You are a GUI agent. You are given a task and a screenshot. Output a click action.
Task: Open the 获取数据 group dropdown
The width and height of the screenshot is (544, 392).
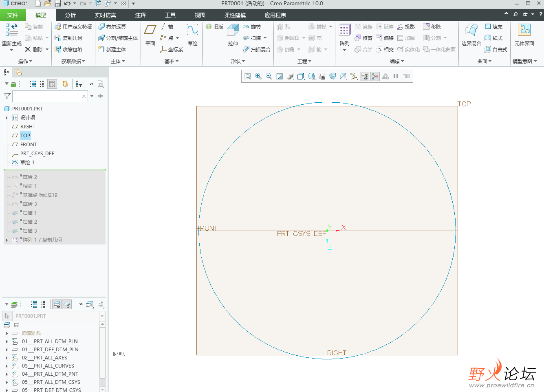click(x=73, y=61)
